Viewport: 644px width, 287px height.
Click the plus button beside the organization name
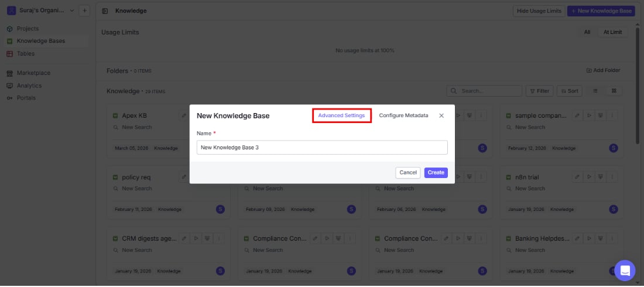coord(84,11)
